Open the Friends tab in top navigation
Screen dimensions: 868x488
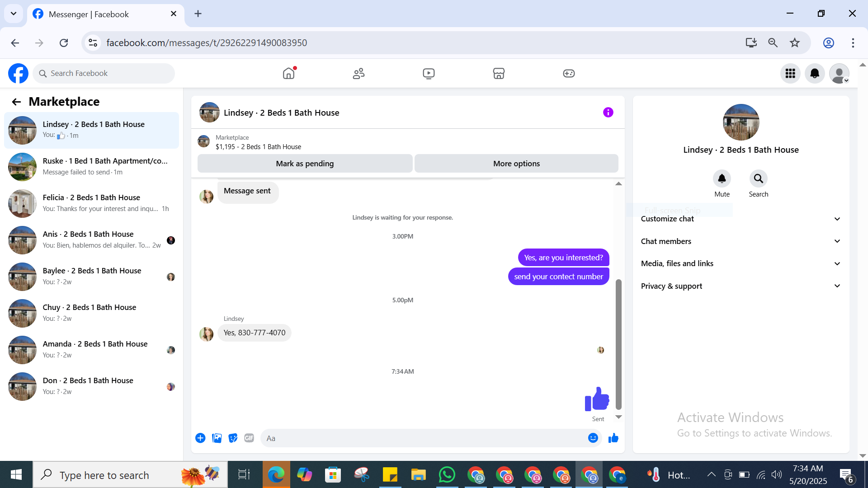[x=359, y=73]
